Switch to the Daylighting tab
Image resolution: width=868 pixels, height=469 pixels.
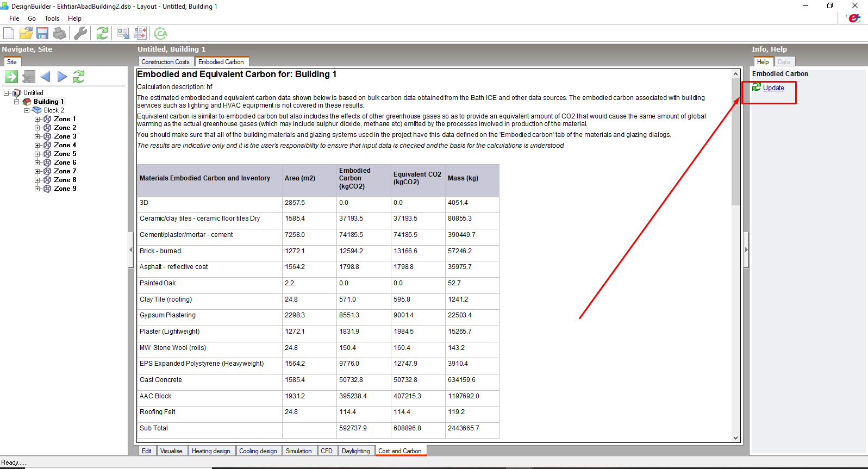(x=355, y=451)
